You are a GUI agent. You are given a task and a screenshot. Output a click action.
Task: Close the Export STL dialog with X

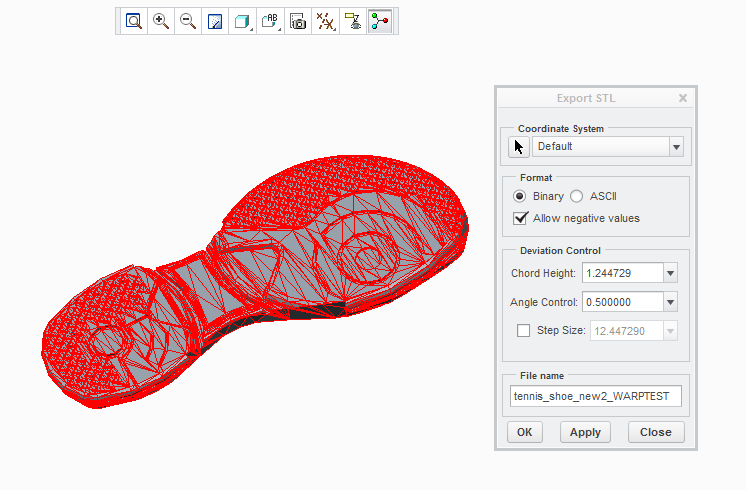point(683,98)
